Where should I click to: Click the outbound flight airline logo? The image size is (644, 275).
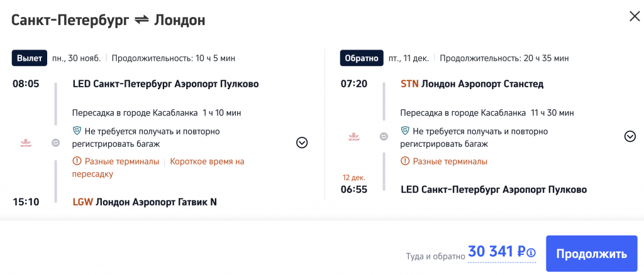[x=26, y=143]
